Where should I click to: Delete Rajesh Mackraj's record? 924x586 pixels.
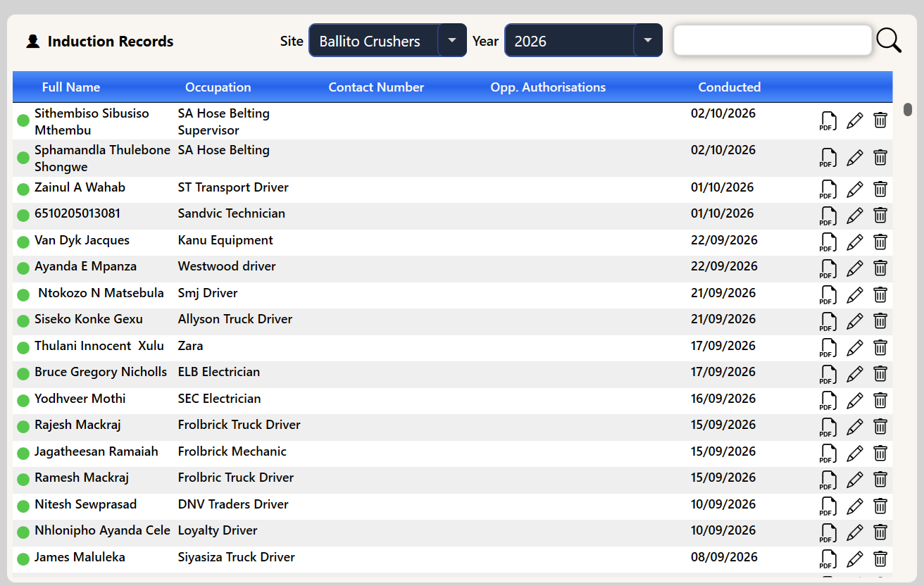click(x=880, y=426)
